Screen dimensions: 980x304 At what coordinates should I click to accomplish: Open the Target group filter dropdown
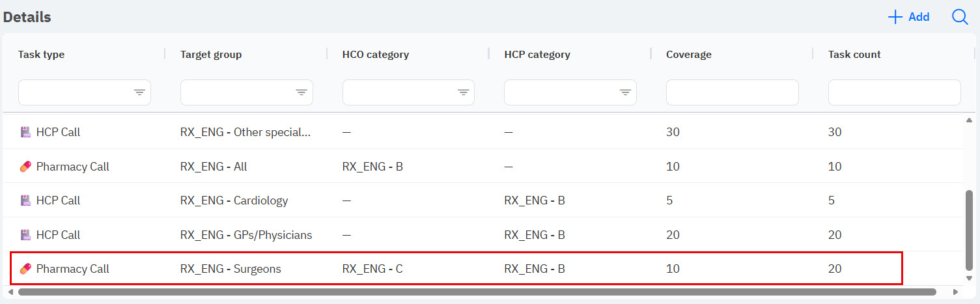click(301, 92)
